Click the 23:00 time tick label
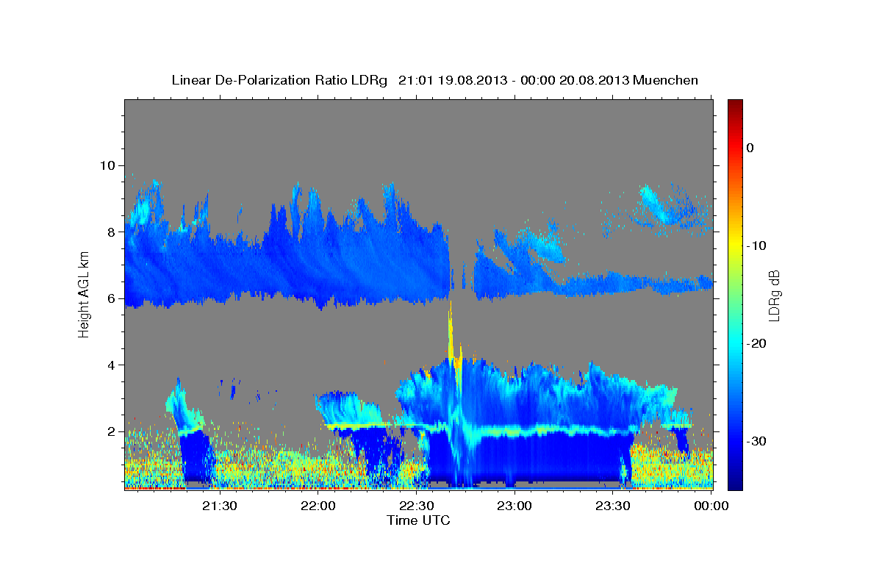The height and width of the screenshot is (588, 882). pyautogui.click(x=514, y=506)
